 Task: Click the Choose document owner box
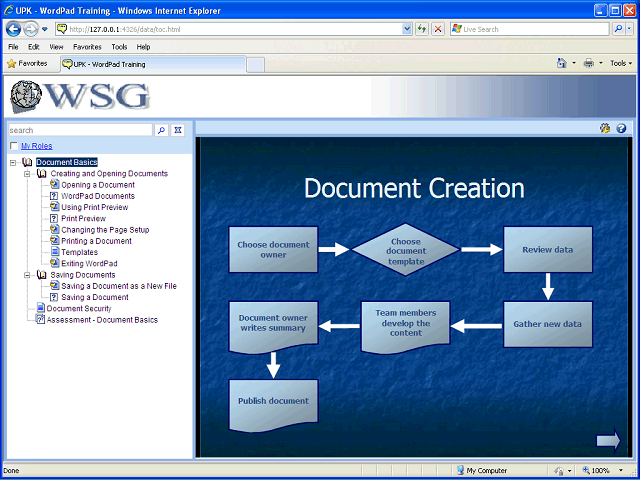click(273, 249)
